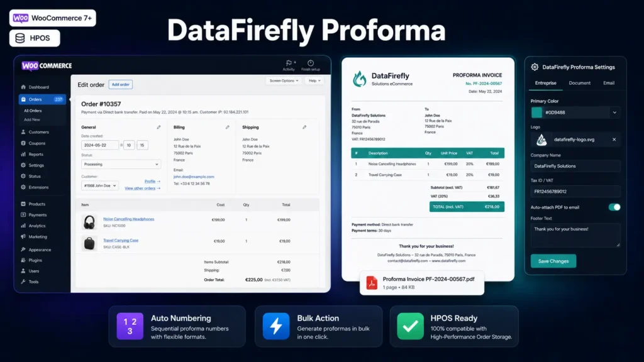Click the Date created field
This screenshot has width=644, height=362.
(x=100, y=145)
